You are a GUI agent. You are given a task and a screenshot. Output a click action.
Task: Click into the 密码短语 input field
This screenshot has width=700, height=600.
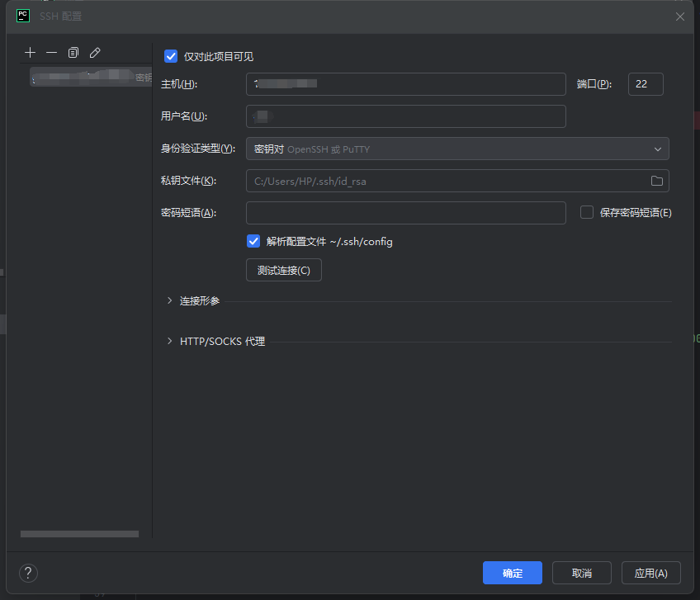(405, 213)
